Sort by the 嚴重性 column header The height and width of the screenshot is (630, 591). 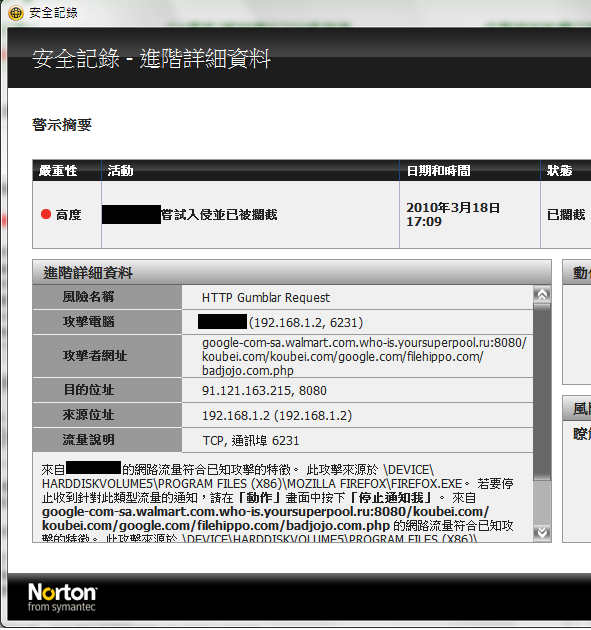pos(67,170)
